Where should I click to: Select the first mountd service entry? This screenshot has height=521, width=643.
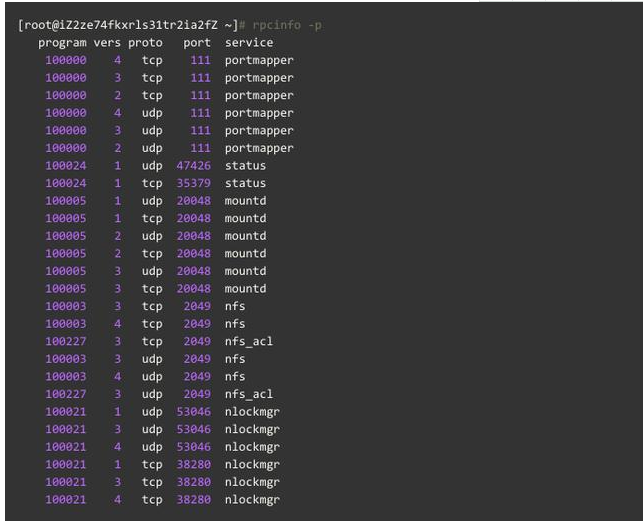tap(245, 201)
